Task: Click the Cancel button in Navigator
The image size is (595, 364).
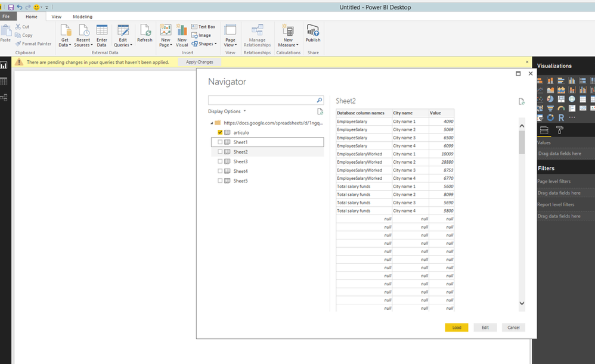Action: 513,328
